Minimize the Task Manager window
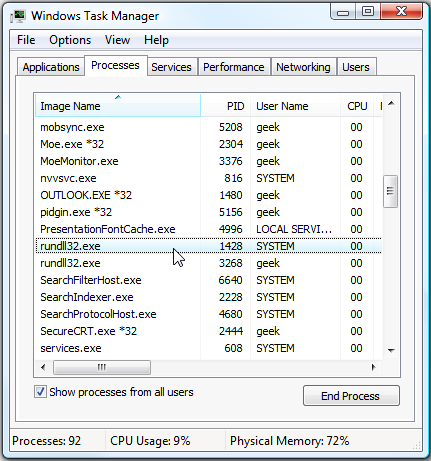This screenshot has height=461, width=431. click(x=343, y=12)
